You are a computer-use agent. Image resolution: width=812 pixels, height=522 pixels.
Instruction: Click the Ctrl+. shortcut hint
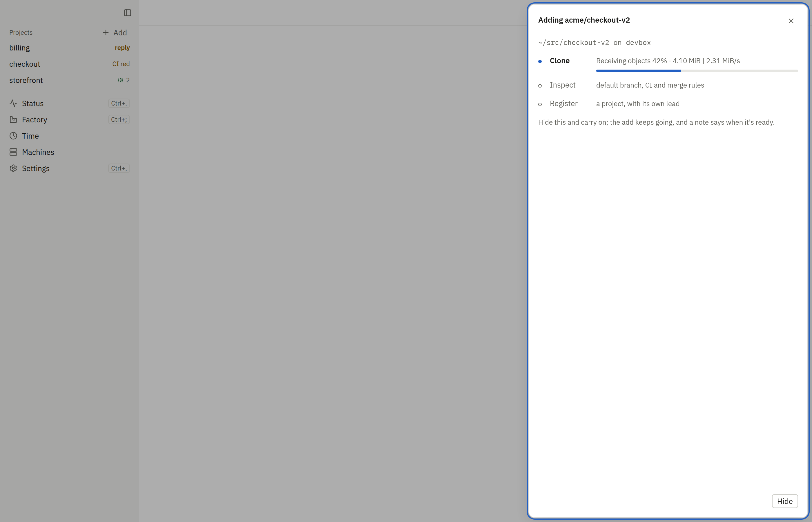[x=119, y=103]
